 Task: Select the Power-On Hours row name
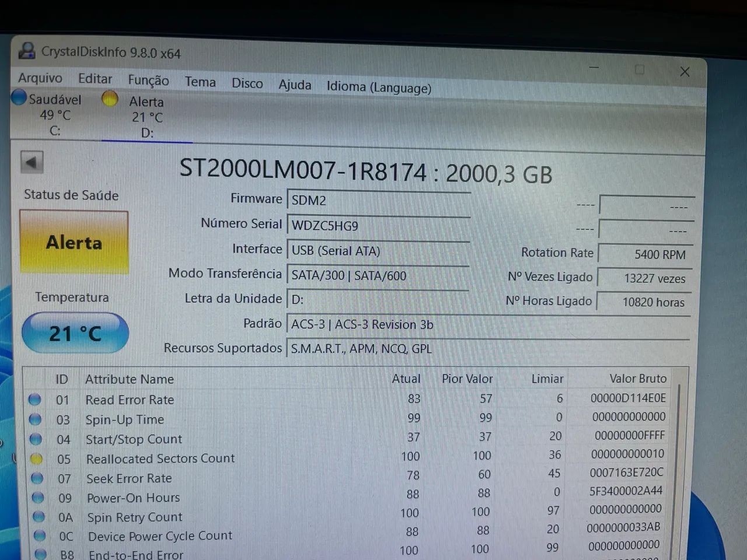pos(133,498)
